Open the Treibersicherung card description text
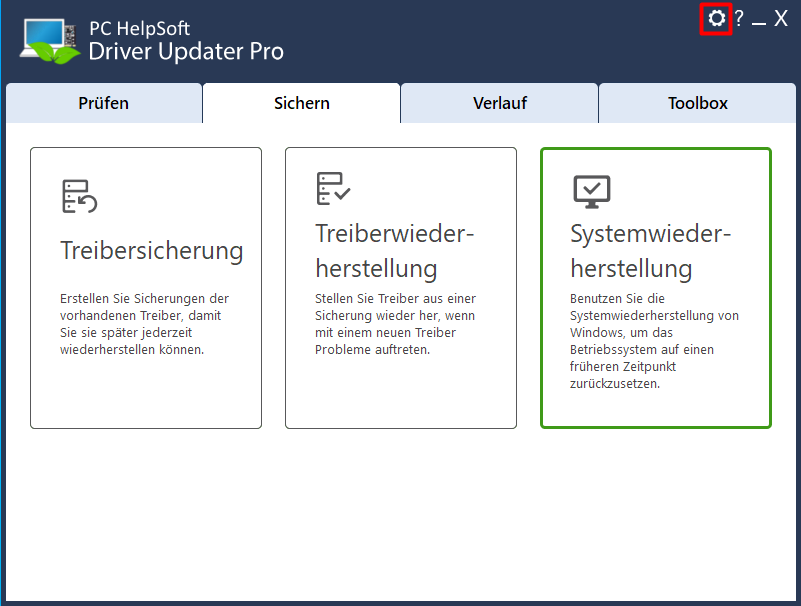This screenshot has height=606, width=801. click(x=144, y=324)
